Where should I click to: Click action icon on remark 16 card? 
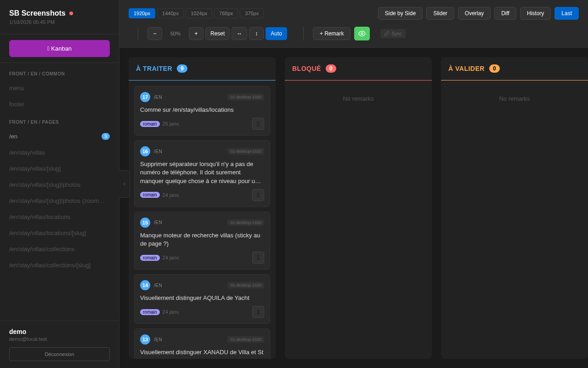[258, 195]
